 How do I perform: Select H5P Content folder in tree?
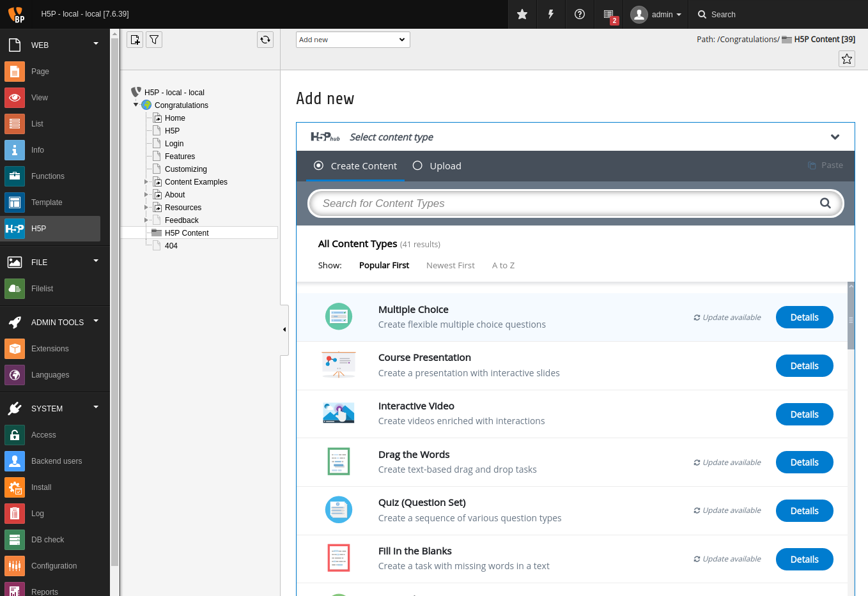187,233
